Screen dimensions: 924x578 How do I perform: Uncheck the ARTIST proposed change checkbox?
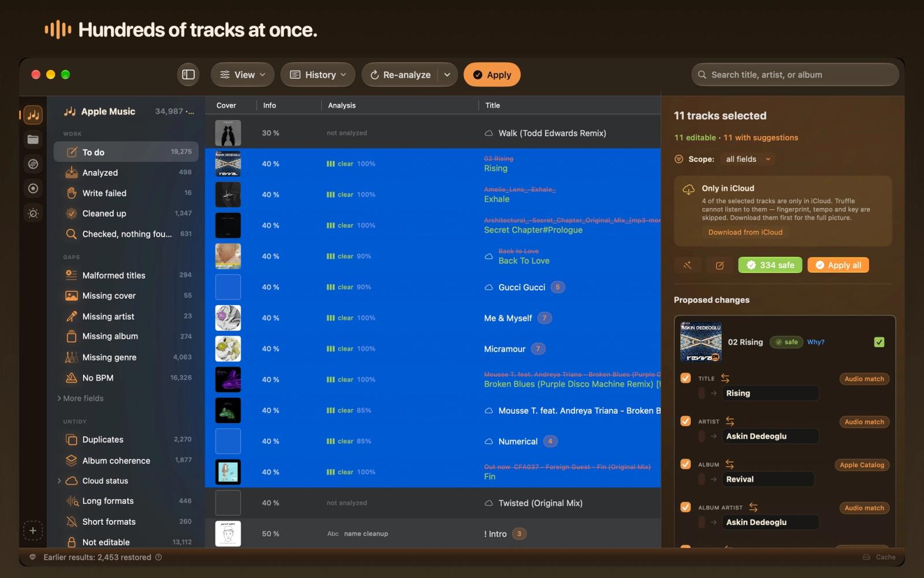point(685,421)
